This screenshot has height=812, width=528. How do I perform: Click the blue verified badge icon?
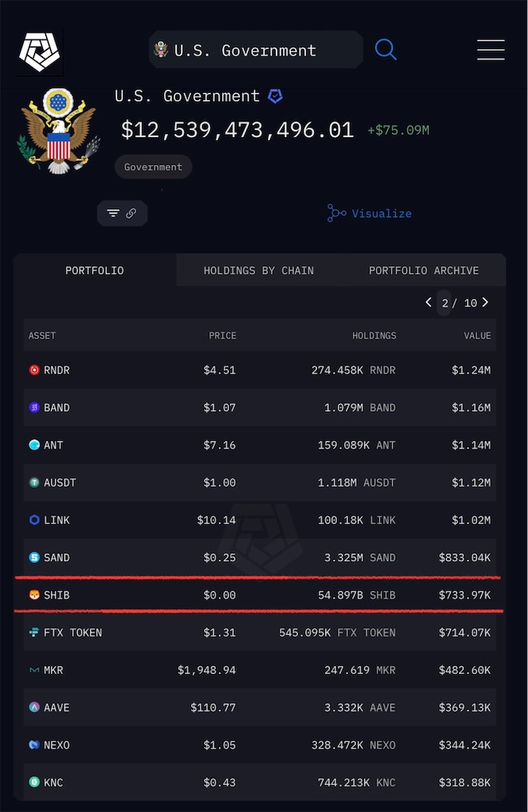[x=275, y=96]
